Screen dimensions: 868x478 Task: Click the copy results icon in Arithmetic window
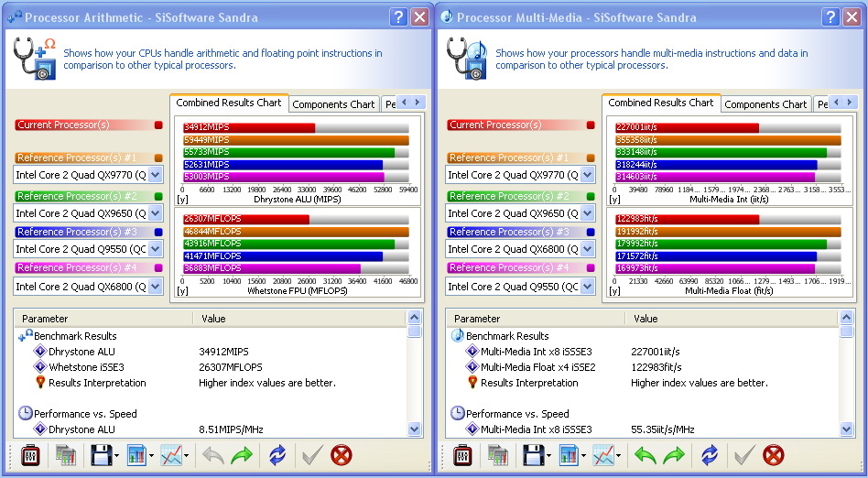click(x=65, y=456)
